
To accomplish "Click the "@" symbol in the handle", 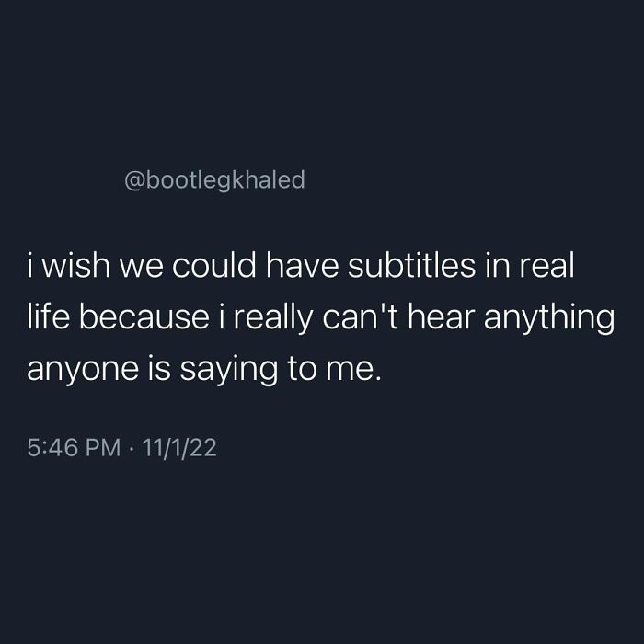I will click(x=134, y=181).
